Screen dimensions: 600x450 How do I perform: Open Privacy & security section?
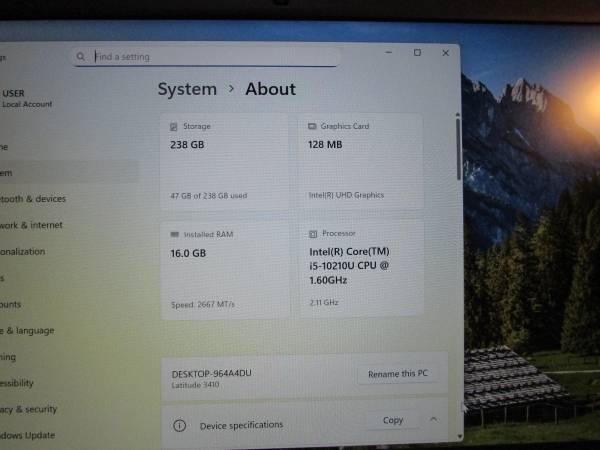coord(28,409)
